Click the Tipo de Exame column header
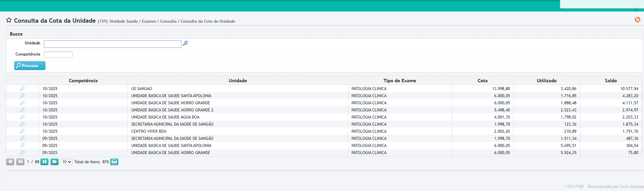 point(399,81)
